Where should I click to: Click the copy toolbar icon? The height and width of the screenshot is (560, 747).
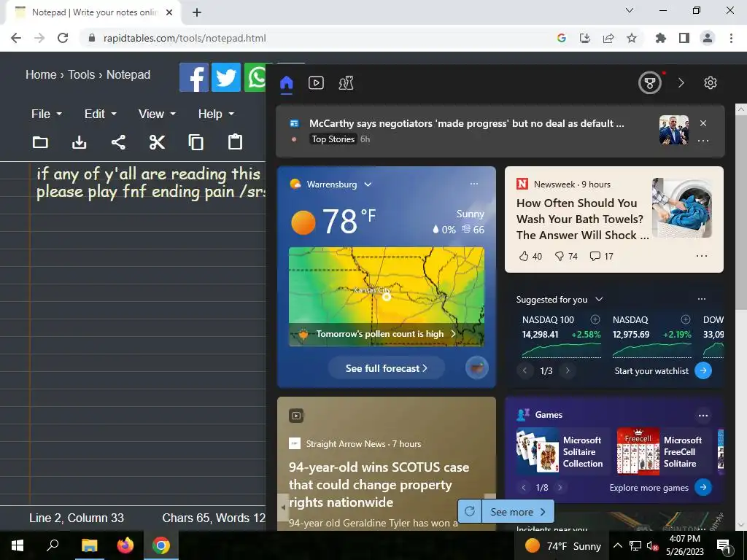(x=196, y=142)
